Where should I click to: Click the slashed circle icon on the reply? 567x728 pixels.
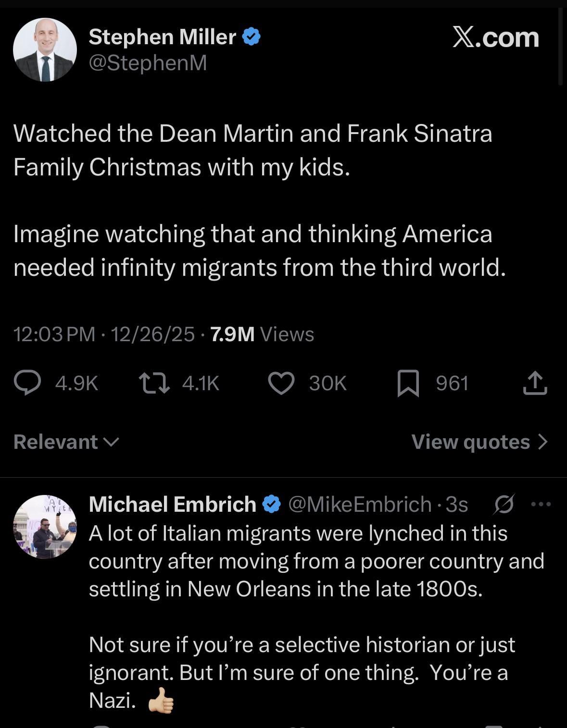click(x=504, y=504)
